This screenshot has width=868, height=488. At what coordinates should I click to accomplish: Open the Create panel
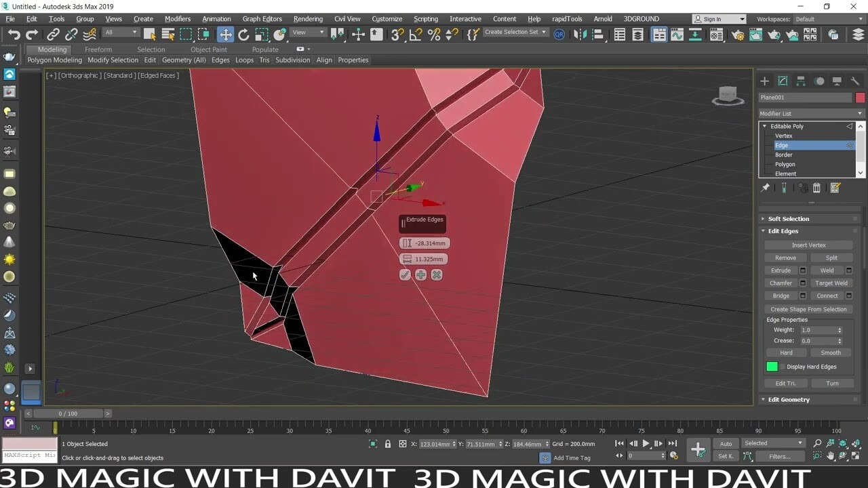pyautogui.click(x=765, y=81)
